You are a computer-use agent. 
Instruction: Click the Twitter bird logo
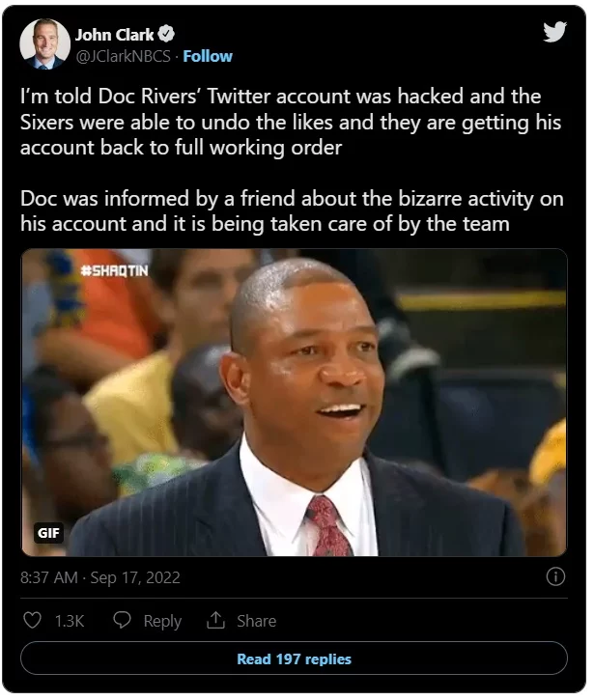[554, 32]
